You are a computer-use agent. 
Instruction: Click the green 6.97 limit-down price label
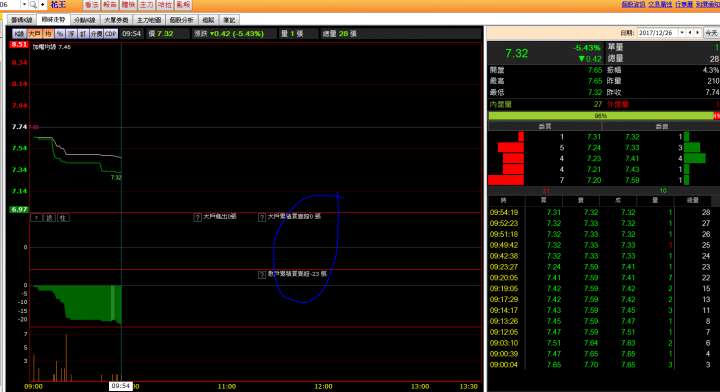(19, 209)
